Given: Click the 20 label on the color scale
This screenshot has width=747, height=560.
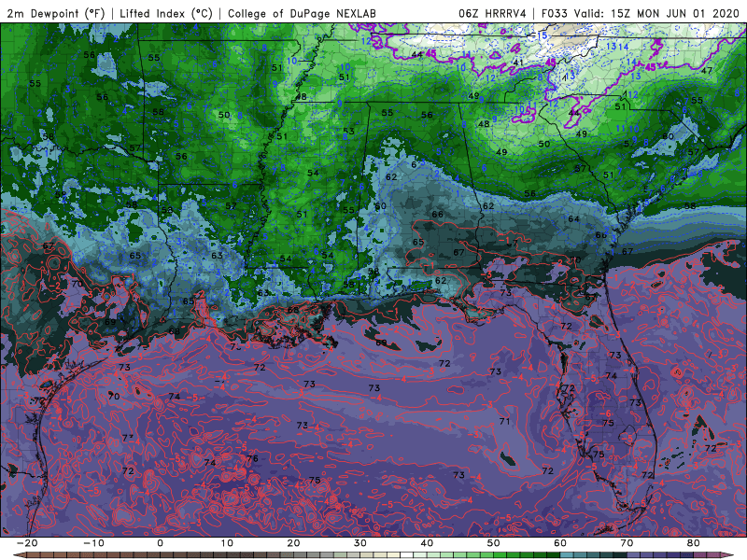Looking at the screenshot, I should 293,543.
